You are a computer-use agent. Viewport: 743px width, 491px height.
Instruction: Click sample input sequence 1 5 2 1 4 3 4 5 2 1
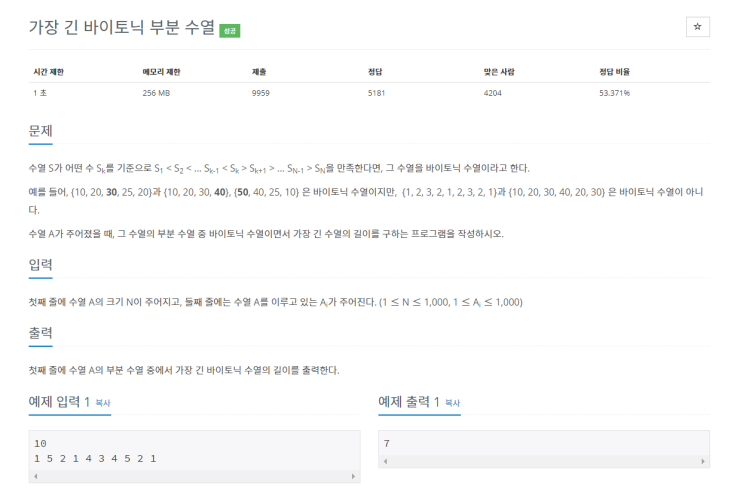click(x=95, y=459)
